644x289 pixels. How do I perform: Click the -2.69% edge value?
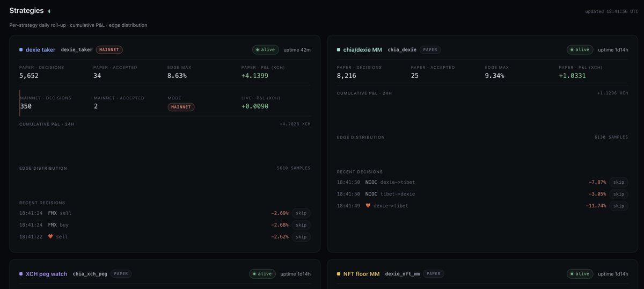[x=280, y=213]
